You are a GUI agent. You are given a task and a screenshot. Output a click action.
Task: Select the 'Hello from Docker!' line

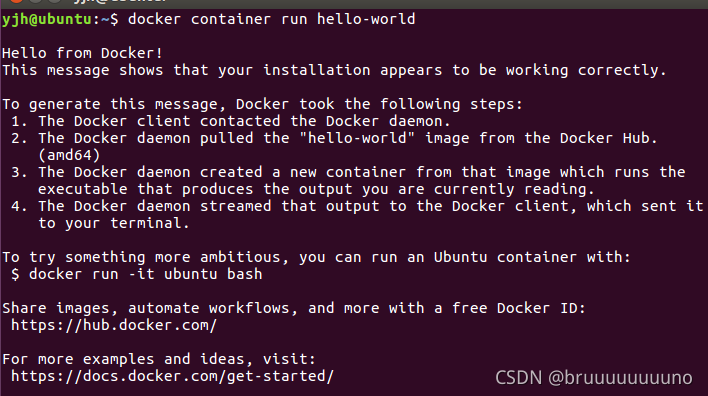coord(82,53)
